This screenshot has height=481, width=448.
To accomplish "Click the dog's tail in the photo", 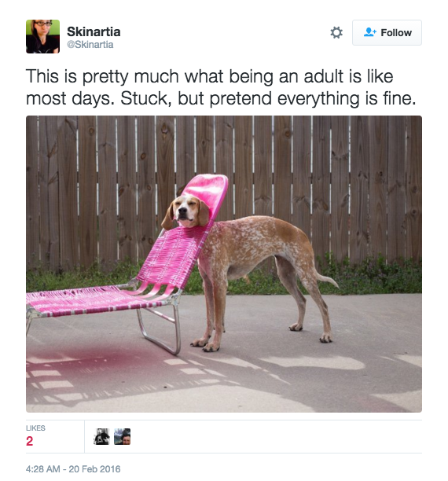I will pyautogui.click(x=327, y=278).
